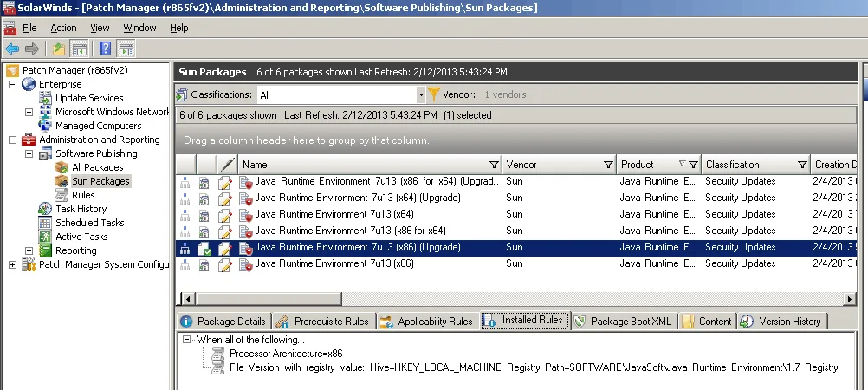This screenshot has height=390, width=868.
Task: Open the Action menu
Action: coord(63,28)
